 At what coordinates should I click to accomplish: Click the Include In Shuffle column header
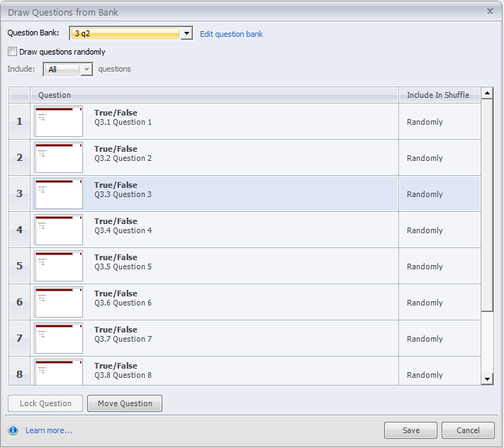[437, 95]
